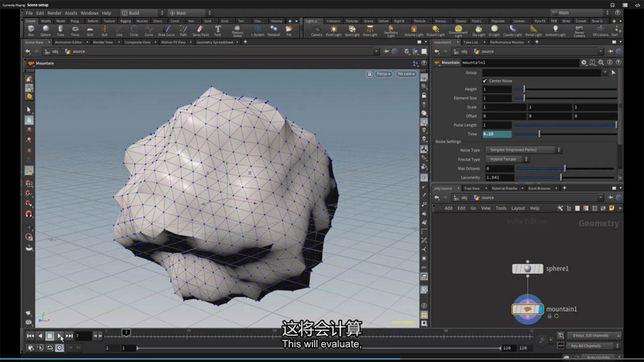Open the Build desktop dropdown
The width and height of the screenshot is (644, 362).
click(x=143, y=13)
